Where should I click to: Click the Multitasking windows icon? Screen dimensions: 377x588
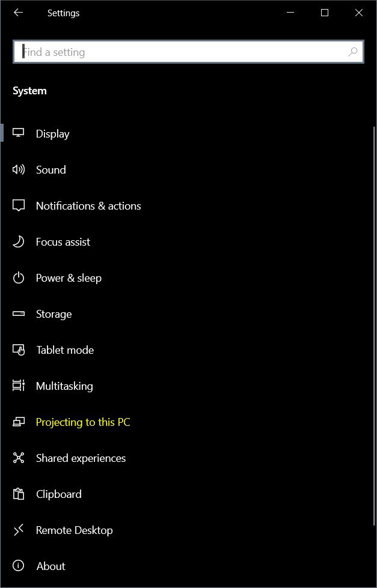[x=19, y=386]
